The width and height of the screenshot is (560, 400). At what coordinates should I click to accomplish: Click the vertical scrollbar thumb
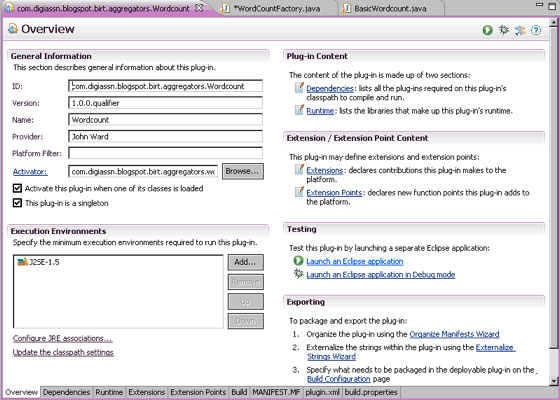coord(554,188)
